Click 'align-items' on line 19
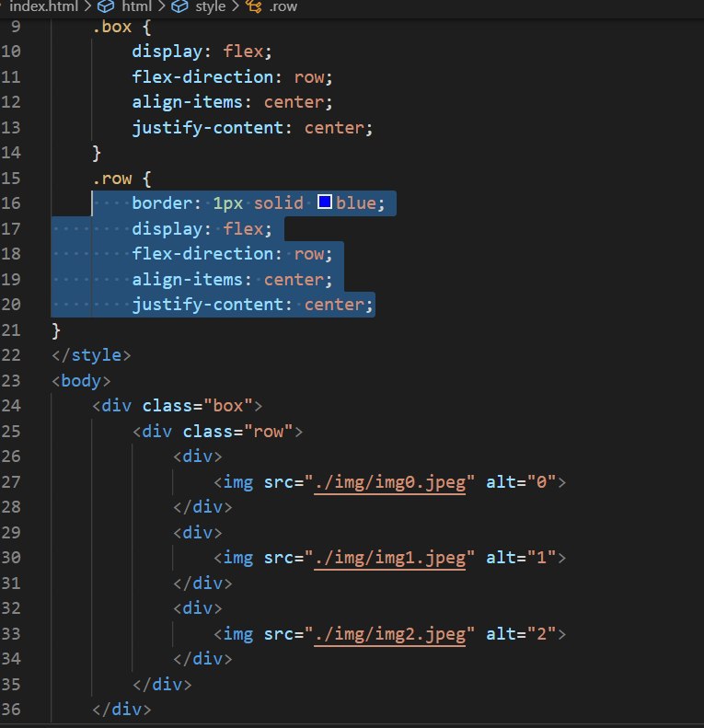 (x=187, y=280)
